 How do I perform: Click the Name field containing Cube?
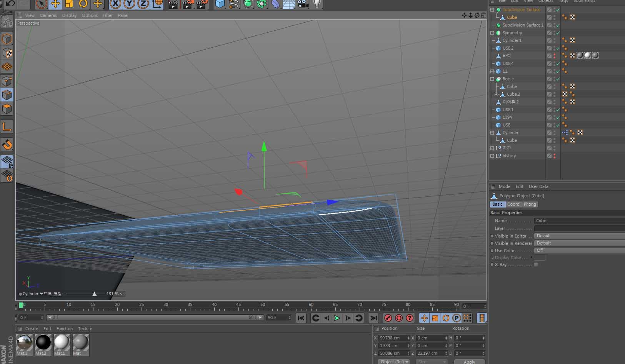579,221
